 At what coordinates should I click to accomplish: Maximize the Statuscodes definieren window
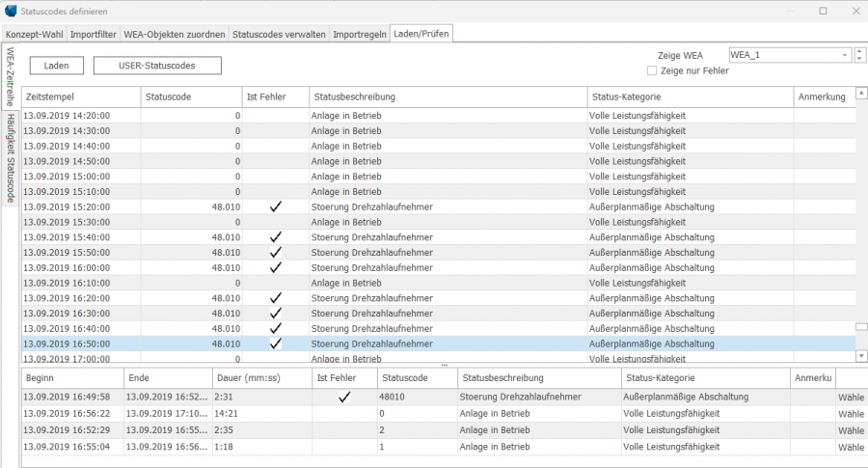[x=824, y=11]
